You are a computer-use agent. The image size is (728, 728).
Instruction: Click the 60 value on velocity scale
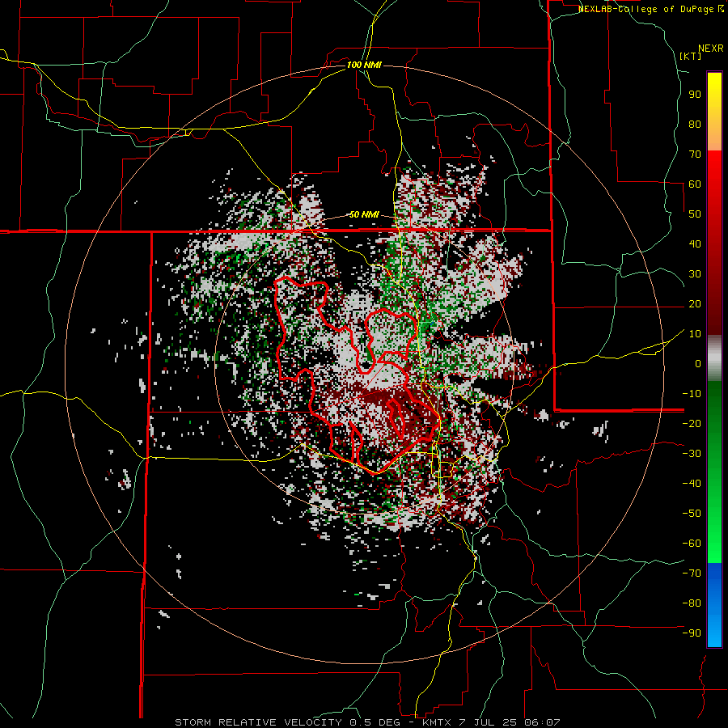695,184
